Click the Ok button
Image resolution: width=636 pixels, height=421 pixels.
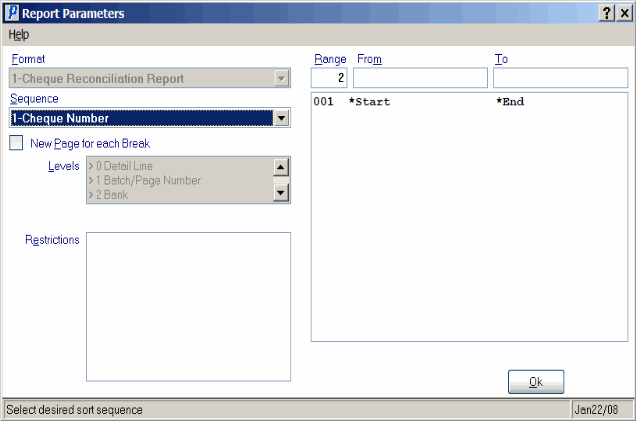[536, 382]
